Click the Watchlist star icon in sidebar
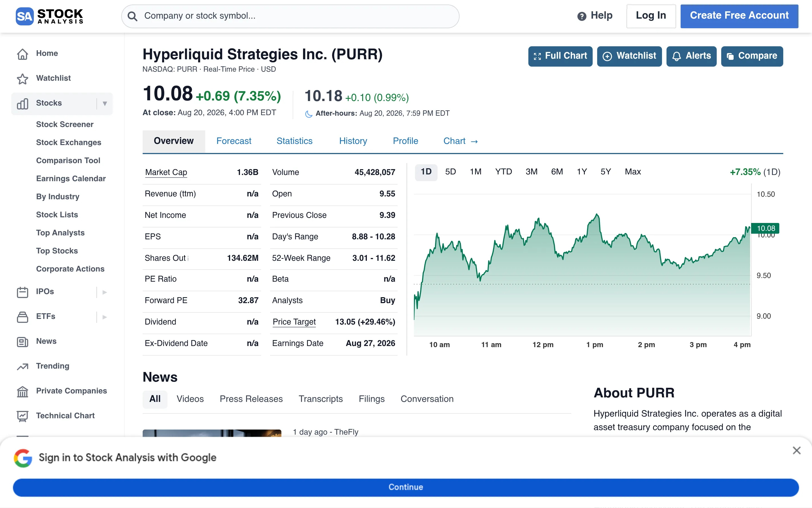This screenshot has height=508, width=812. coord(23,79)
